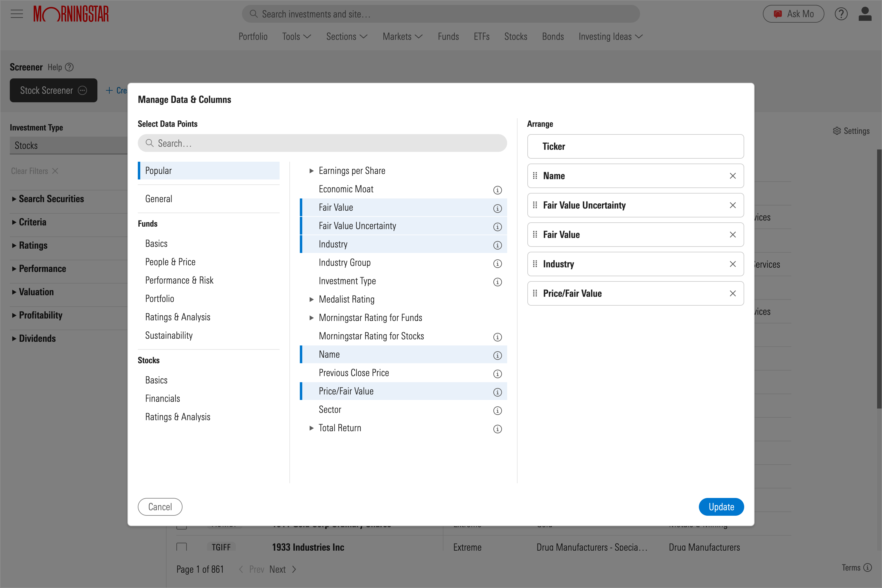Click the drag handle icon for Fair Value Uncertainty
Screen dimensions: 882x588
tap(536, 205)
